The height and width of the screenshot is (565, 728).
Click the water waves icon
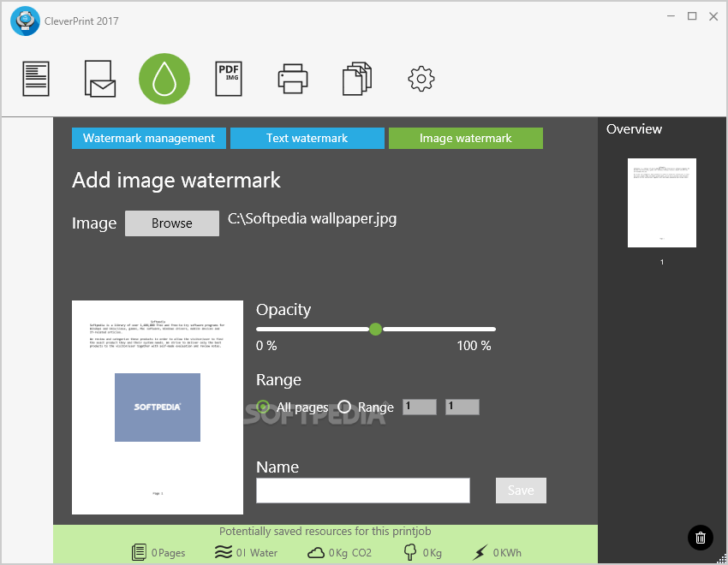point(224,552)
